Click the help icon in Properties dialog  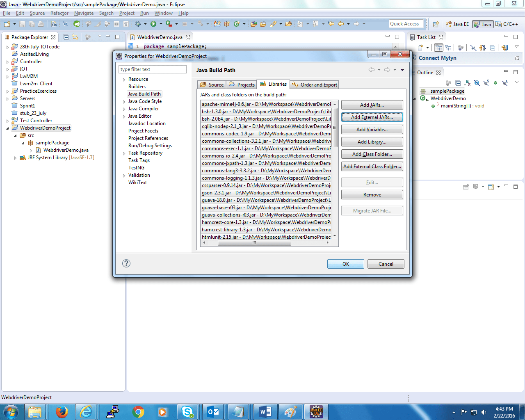click(126, 263)
